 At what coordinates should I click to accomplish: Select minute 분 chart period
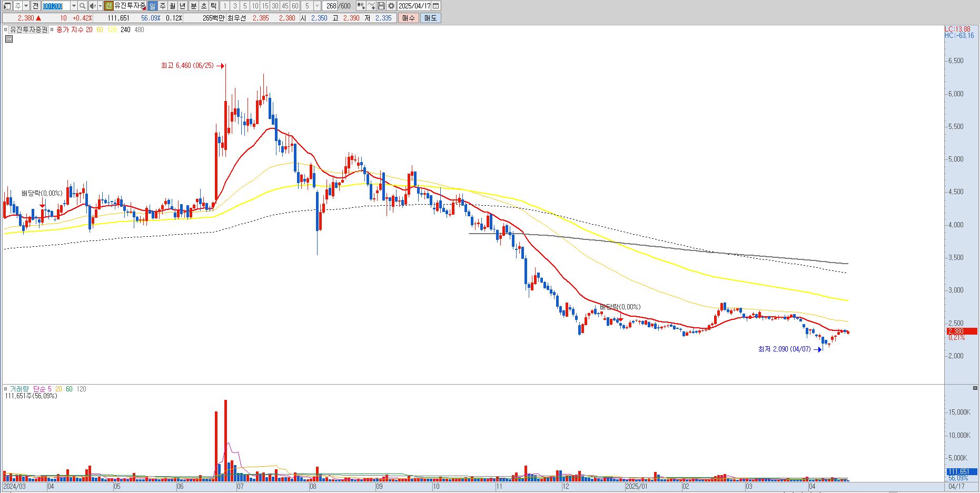(x=193, y=6)
